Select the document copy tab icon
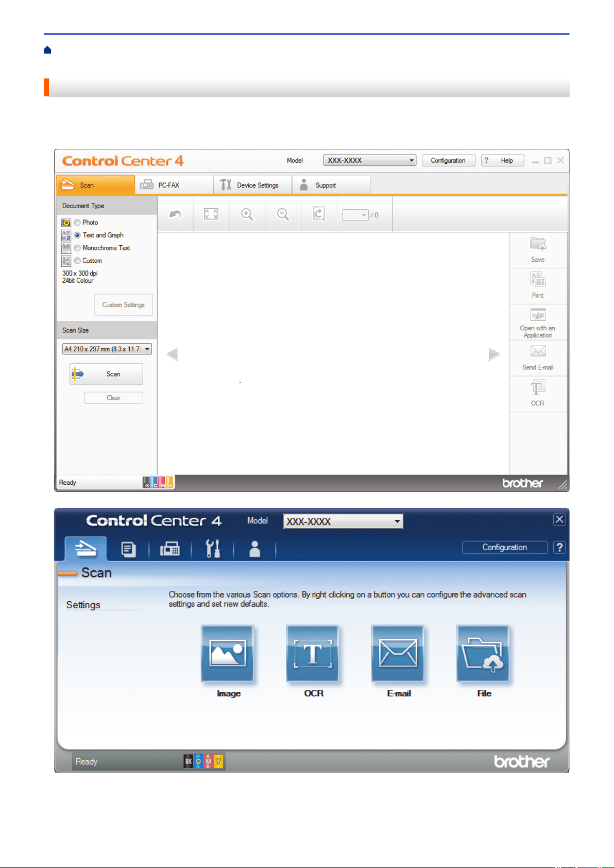 [x=129, y=550]
